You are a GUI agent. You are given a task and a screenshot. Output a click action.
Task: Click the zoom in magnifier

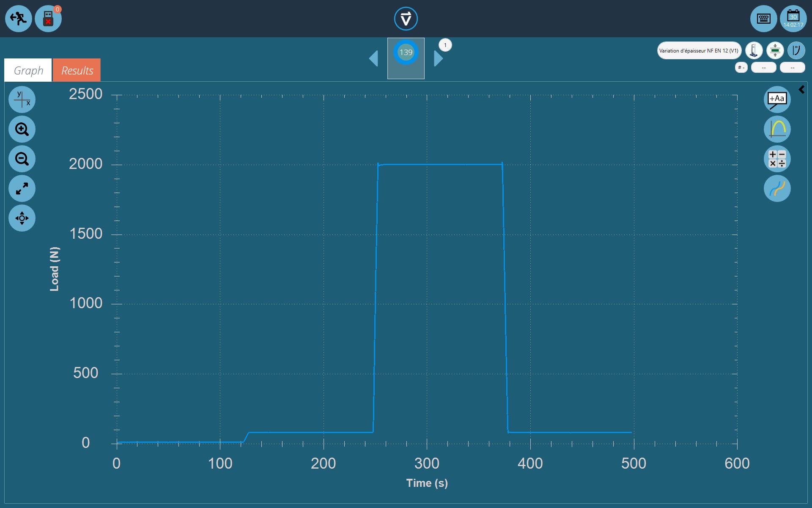pos(22,129)
